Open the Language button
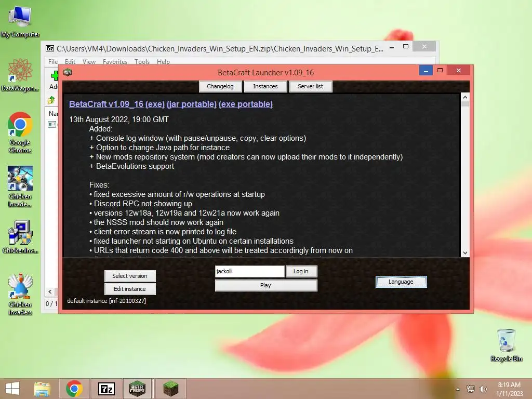The height and width of the screenshot is (399, 532). tap(401, 282)
